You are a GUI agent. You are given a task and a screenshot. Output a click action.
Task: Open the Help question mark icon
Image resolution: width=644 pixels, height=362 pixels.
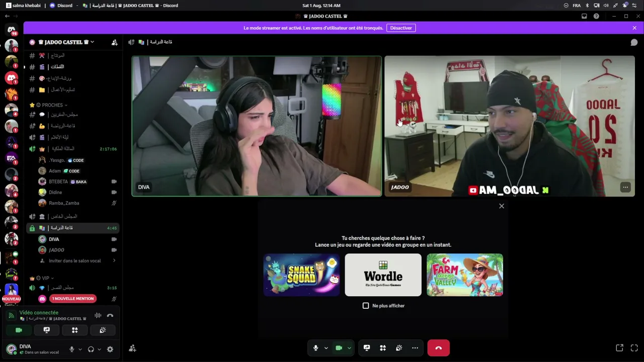click(x=596, y=16)
